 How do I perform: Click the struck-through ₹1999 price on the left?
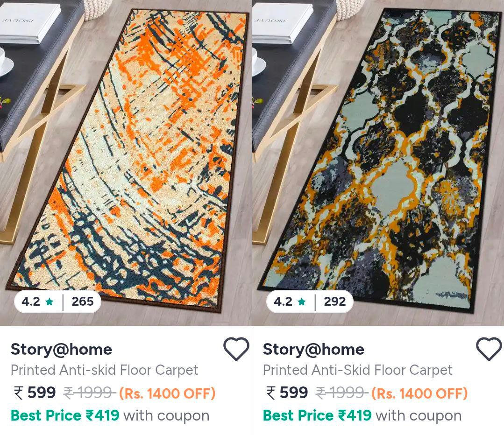[x=89, y=393]
